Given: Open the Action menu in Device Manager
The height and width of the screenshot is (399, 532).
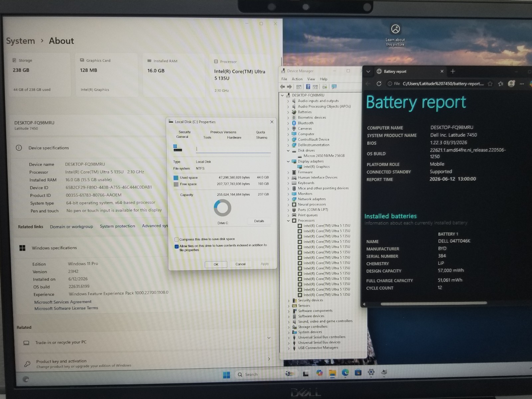Looking at the screenshot, I should (297, 79).
